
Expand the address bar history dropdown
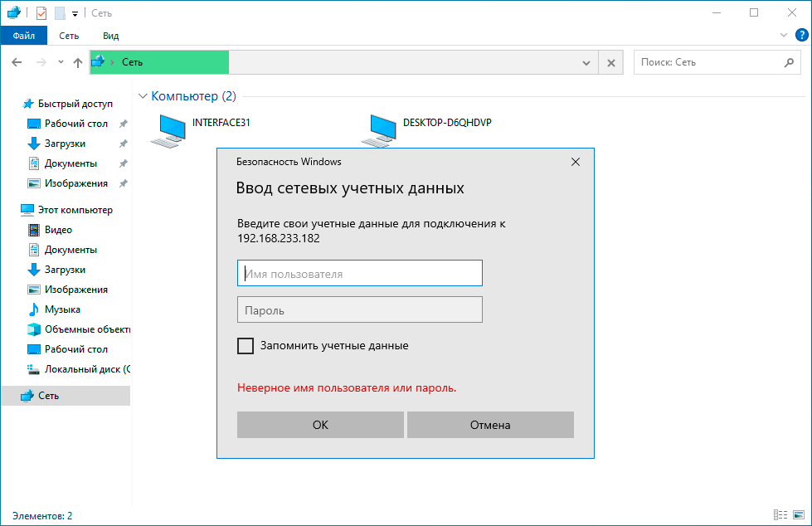(x=586, y=63)
